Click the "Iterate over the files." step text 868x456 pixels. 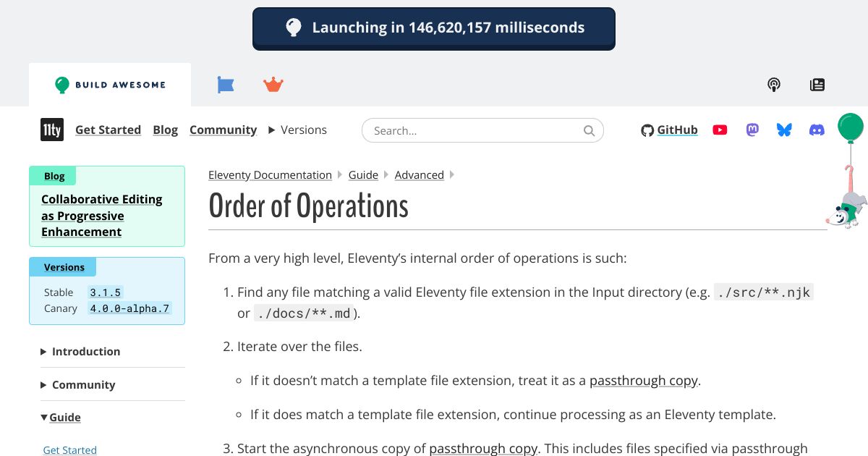coord(299,346)
